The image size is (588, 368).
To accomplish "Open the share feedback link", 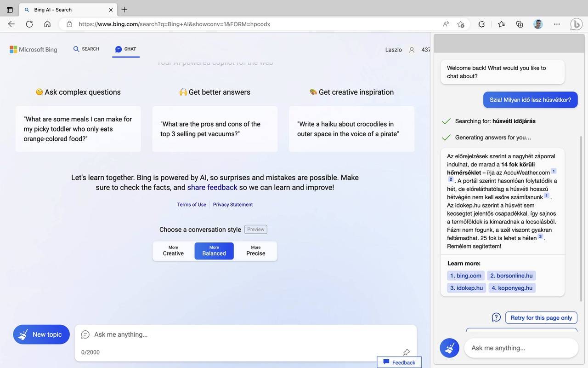I will [x=212, y=187].
